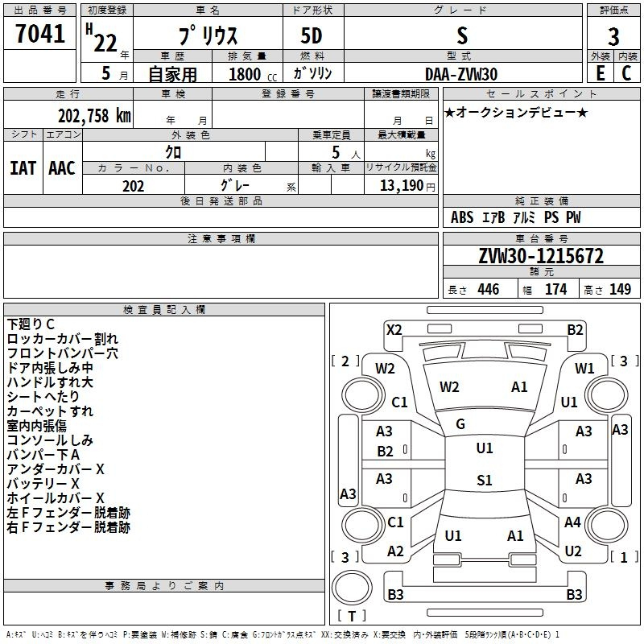Select the AAC air conditioner cell
Screen dimensions: 644x644
[63, 168]
